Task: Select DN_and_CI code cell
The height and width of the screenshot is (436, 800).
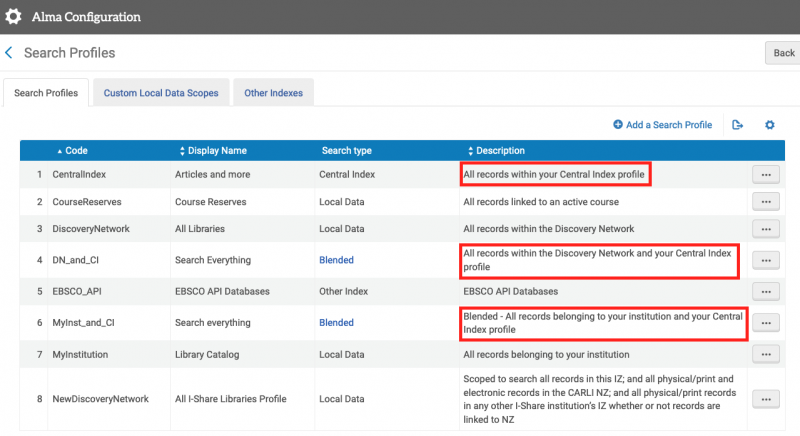Action: 76,260
